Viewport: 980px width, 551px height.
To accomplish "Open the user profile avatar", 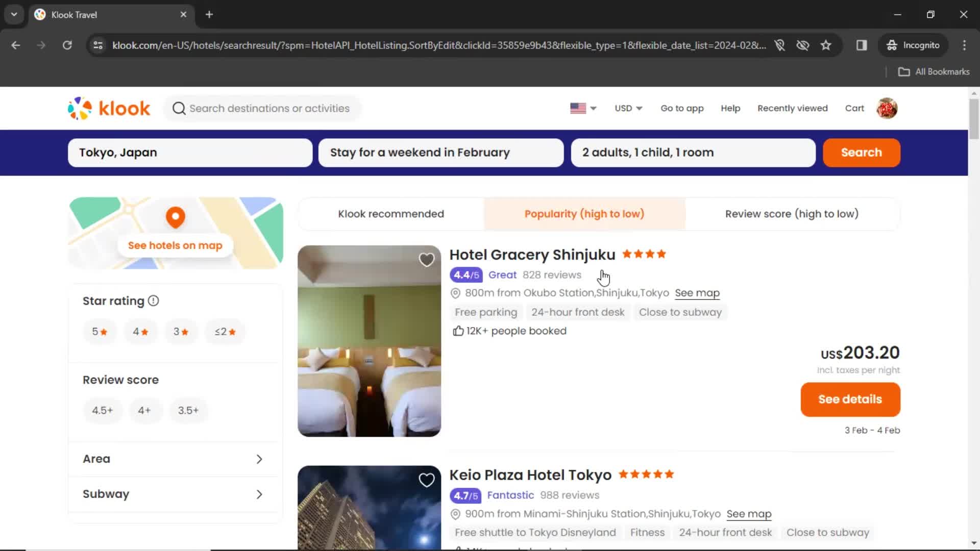I will pos(887,108).
